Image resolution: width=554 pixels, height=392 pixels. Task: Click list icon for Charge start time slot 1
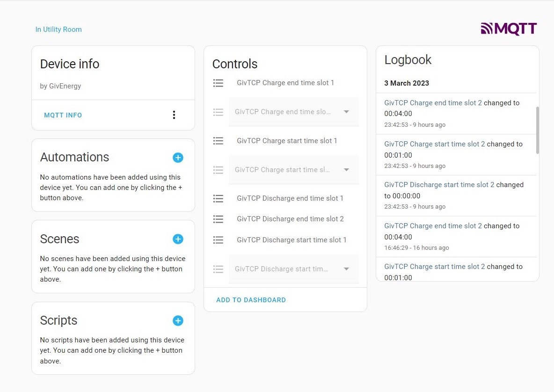click(219, 141)
